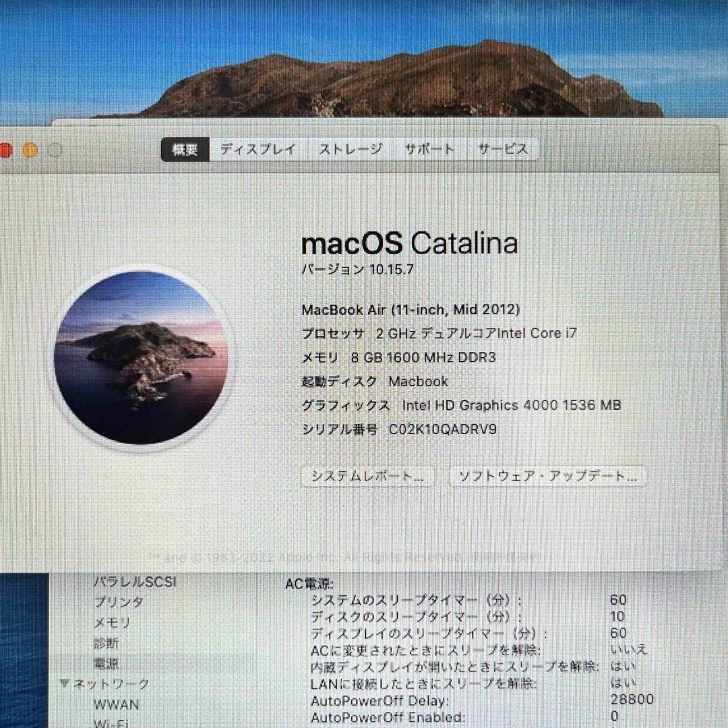Open the サービス tab
728x728 pixels.
(x=503, y=150)
